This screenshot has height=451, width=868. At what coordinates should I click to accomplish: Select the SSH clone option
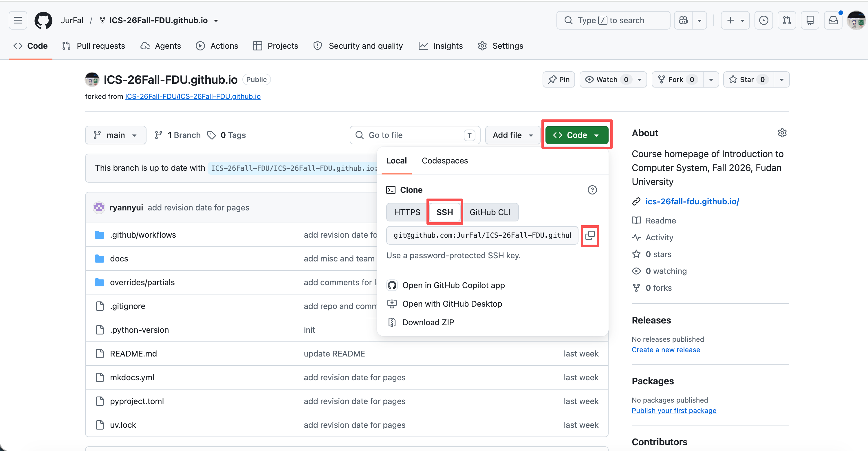click(x=445, y=212)
